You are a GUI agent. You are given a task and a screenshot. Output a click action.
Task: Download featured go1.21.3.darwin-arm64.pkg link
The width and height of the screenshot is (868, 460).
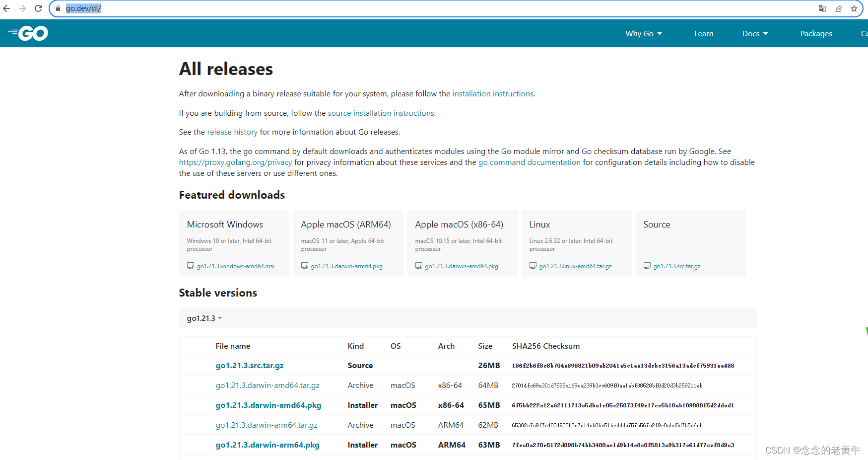(347, 266)
